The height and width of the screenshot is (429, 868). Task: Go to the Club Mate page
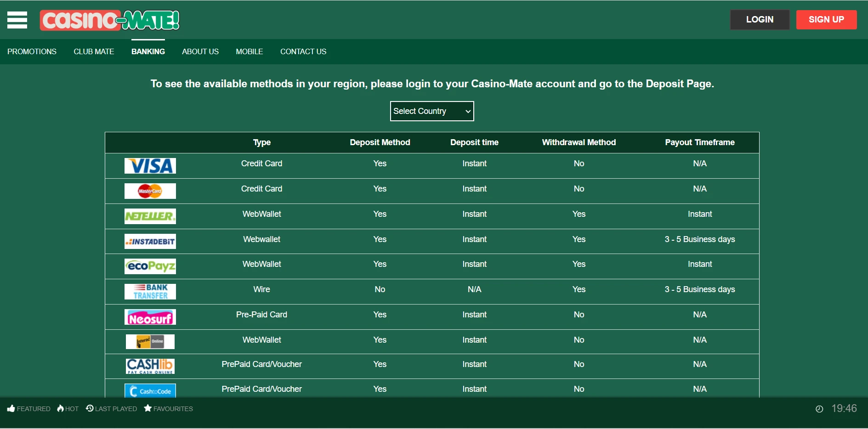click(94, 51)
